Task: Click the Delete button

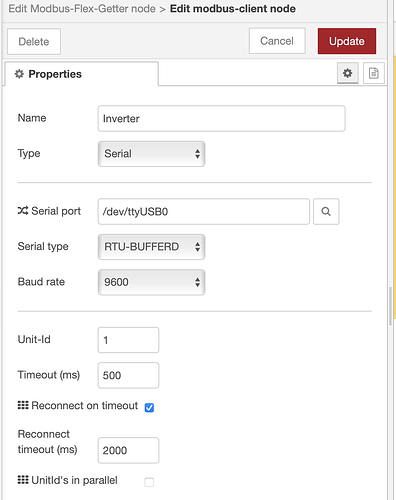Action: [34, 41]
